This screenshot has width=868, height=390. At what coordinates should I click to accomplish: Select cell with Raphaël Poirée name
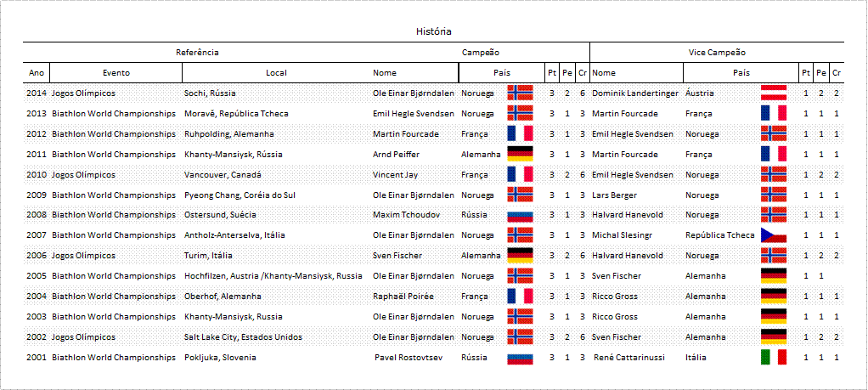point(403,297)
